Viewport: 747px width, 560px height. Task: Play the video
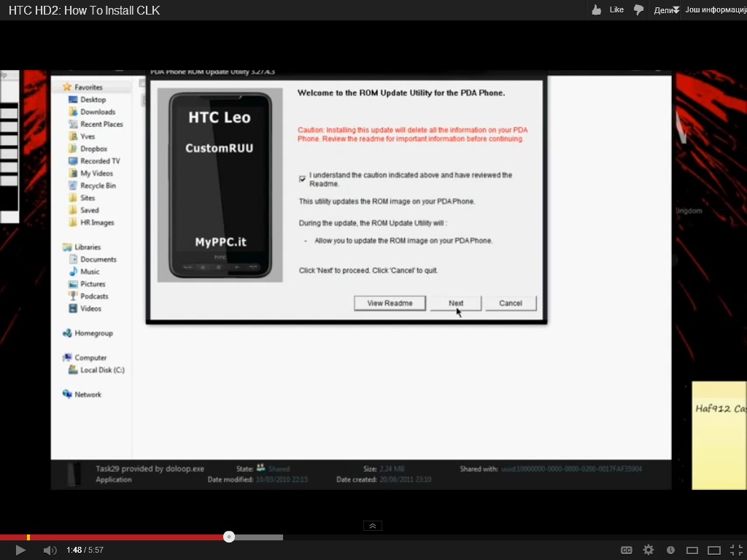(x=20, y=550)
